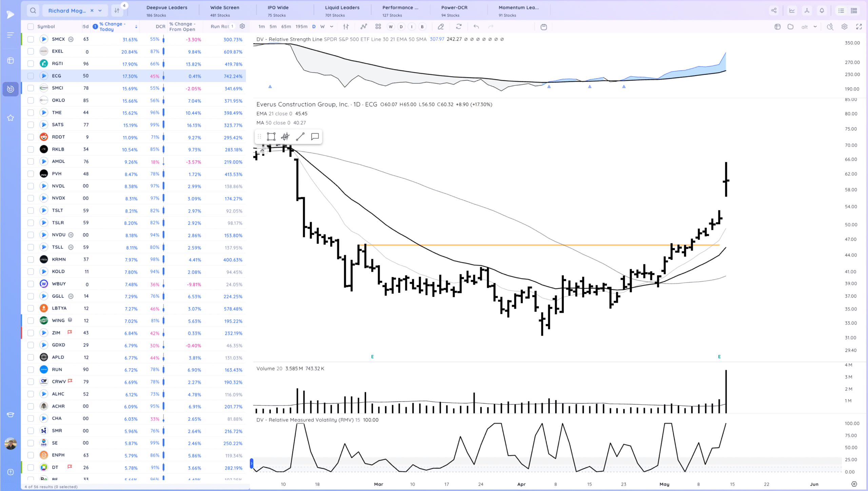
Task: Click the undo arrow in chart toolbar
Action: point(476,26)
